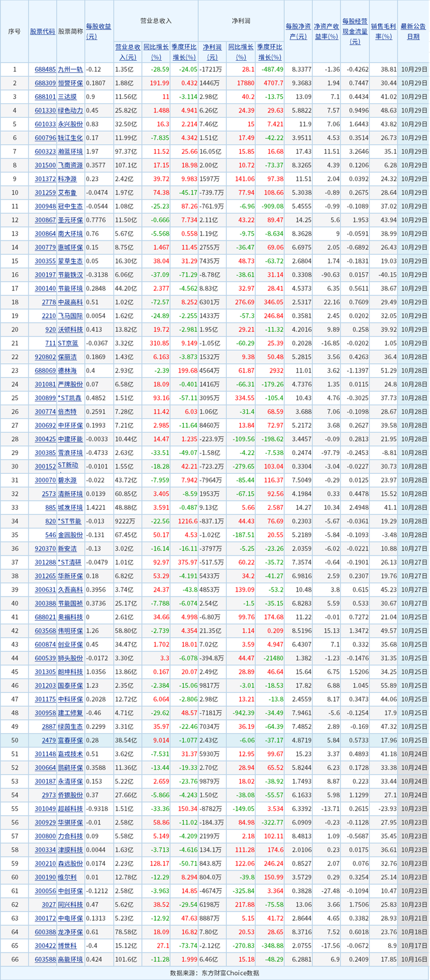
Task: Click the 股票代码 column header
Action: (x=42, y=31)
